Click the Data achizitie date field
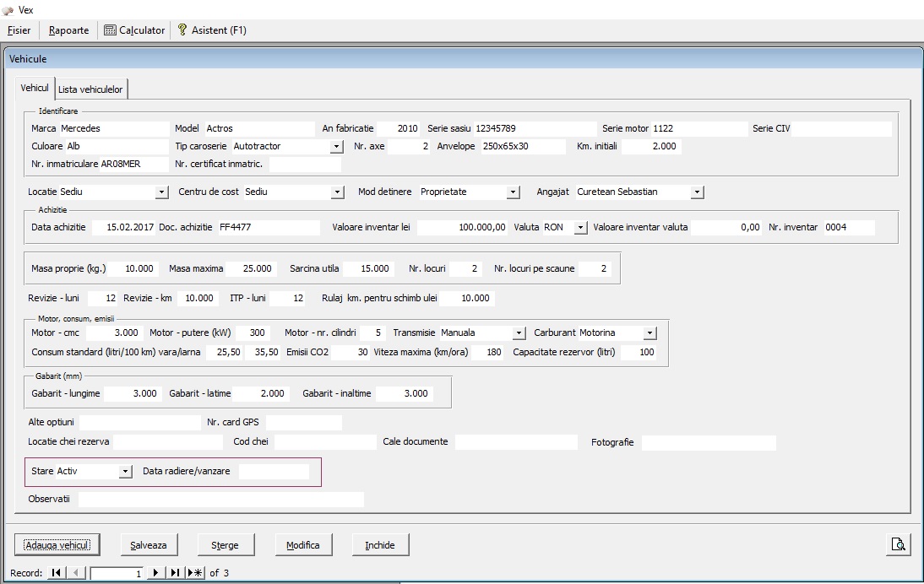Image resolution: width=924 pixels, height=584 pixels. tap(124, 227)
